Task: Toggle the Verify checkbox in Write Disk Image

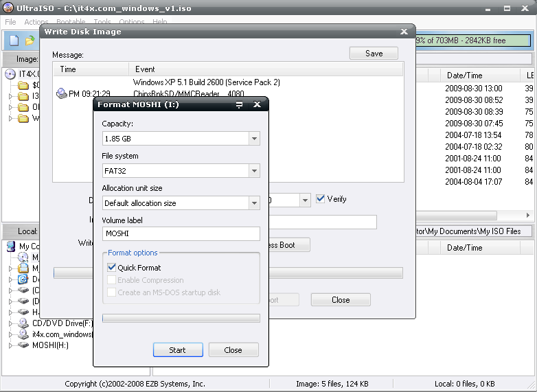Action: point(320,198)
